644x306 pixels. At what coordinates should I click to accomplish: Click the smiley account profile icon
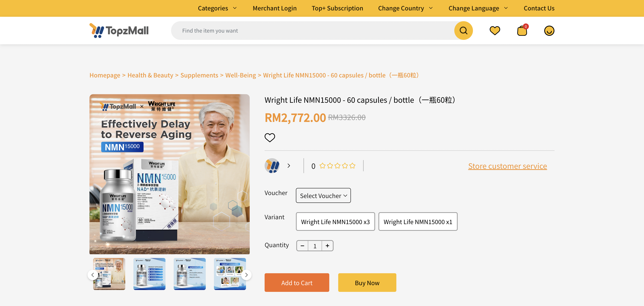pos(549,31)
